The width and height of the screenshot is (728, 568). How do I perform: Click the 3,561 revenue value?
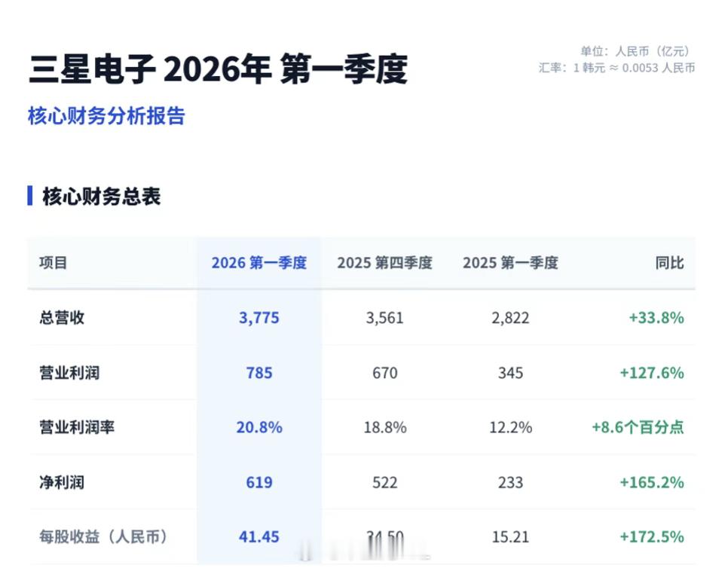385,318
